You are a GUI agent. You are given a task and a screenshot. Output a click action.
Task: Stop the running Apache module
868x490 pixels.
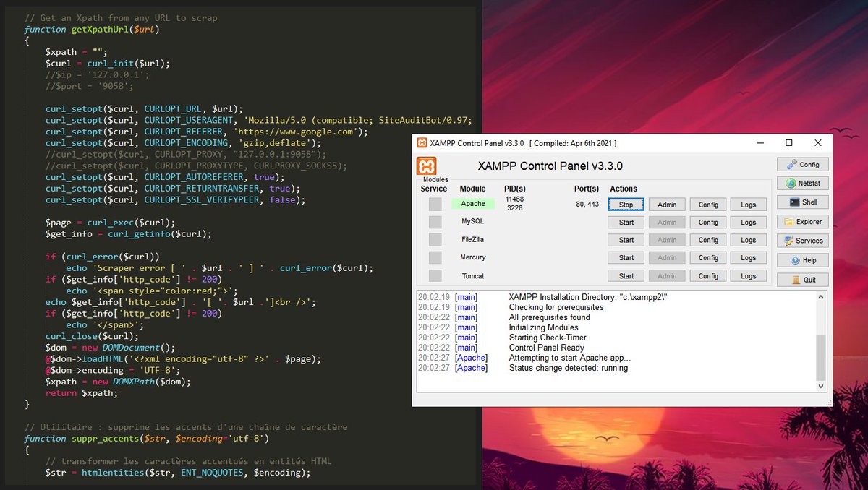(x=625, y=205)
